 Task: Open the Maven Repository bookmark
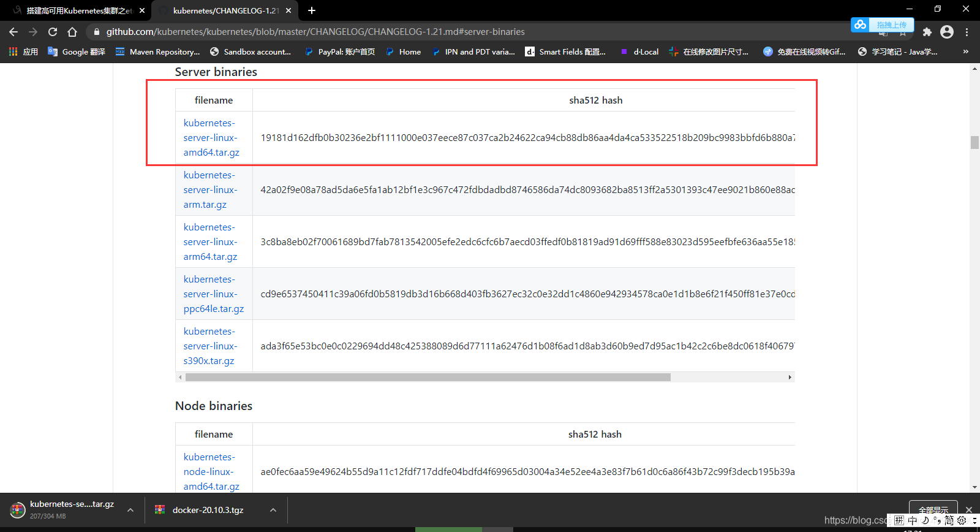[x=158, y=51]
